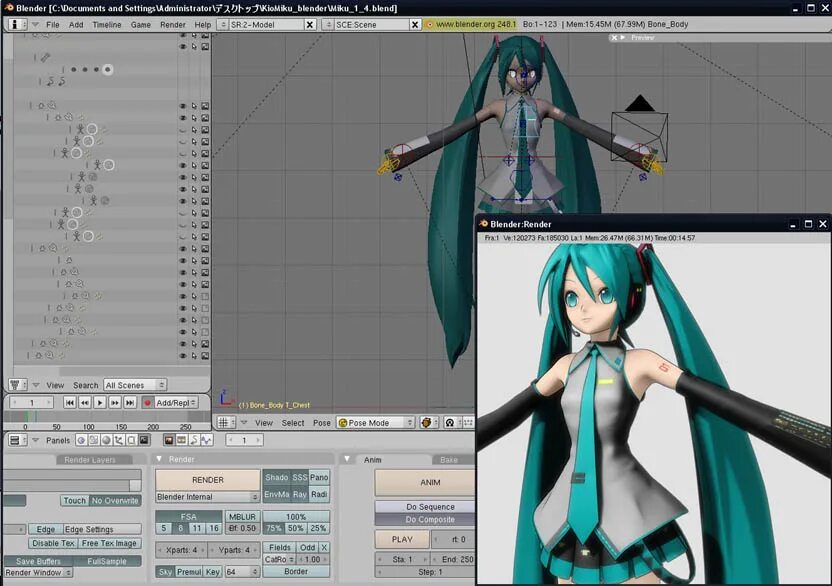Click the PLAY button
This screenshot has height=586, width=832.
click(x=402, y=539)
